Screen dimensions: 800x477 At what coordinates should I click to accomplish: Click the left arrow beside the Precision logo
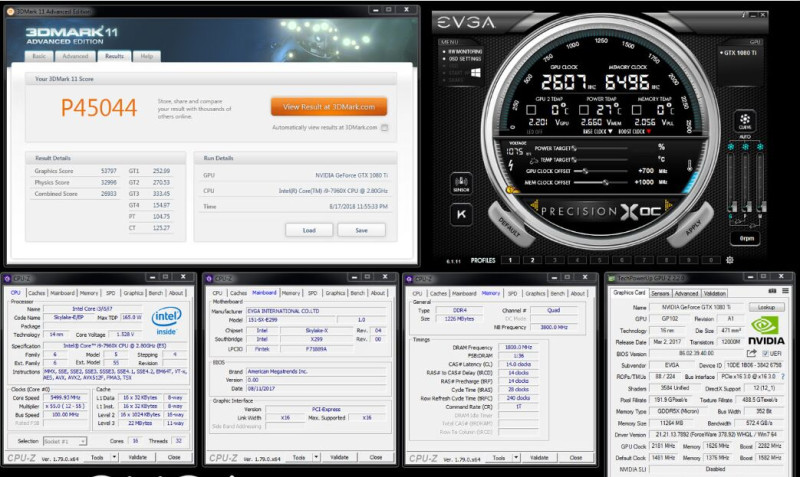(x=534, y=206)
